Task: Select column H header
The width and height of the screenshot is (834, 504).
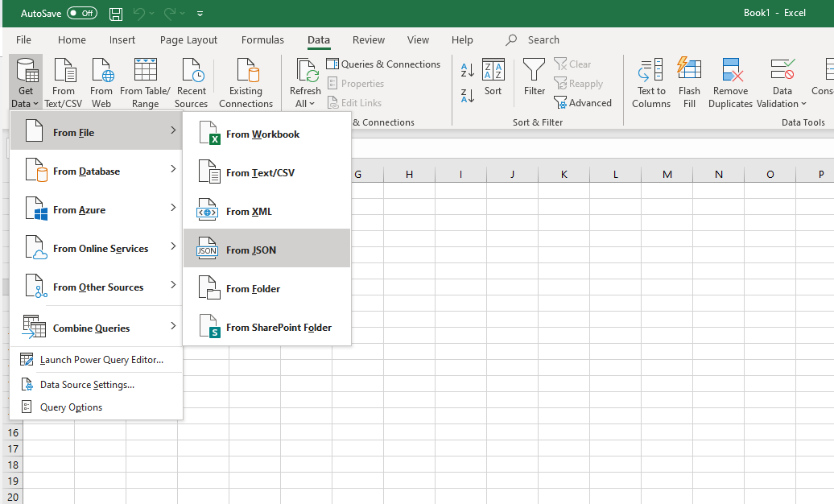Action: [x=409, y=174]
